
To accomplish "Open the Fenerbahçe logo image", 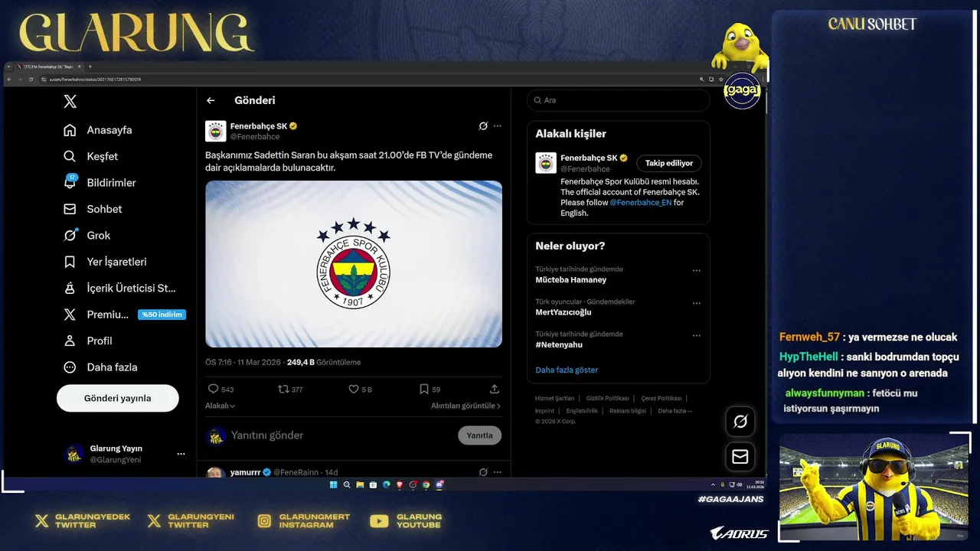I will tap(354, 264).
